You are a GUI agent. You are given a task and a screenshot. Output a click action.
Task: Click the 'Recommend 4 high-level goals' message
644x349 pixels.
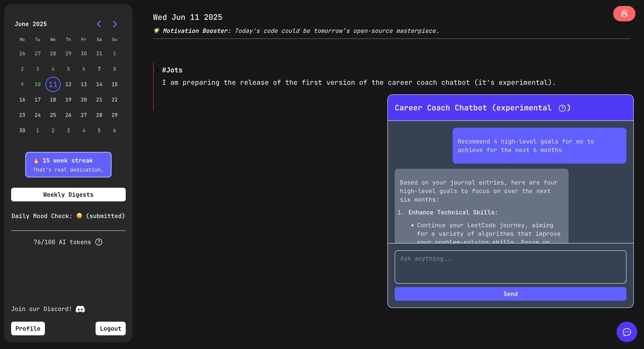click(539, 146)
